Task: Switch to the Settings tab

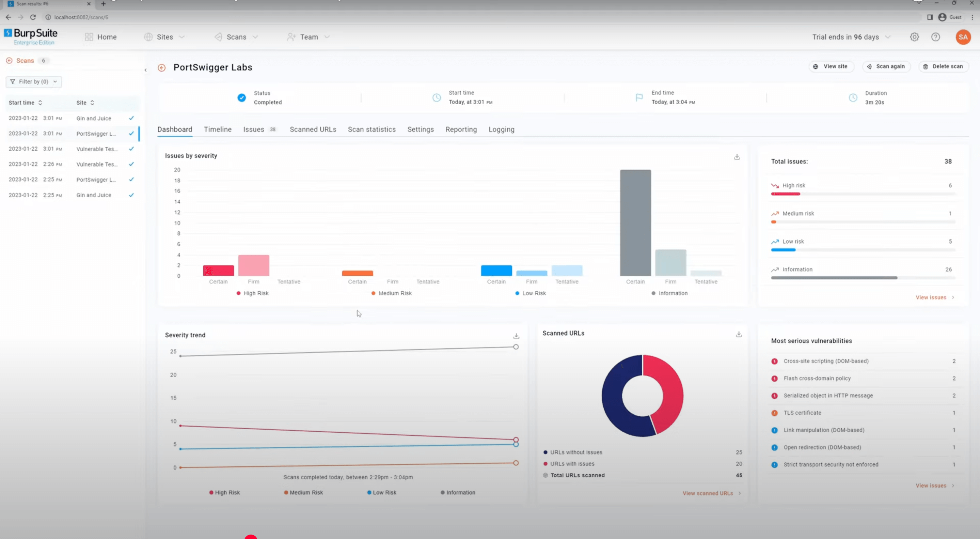Action: coord(421,129)
